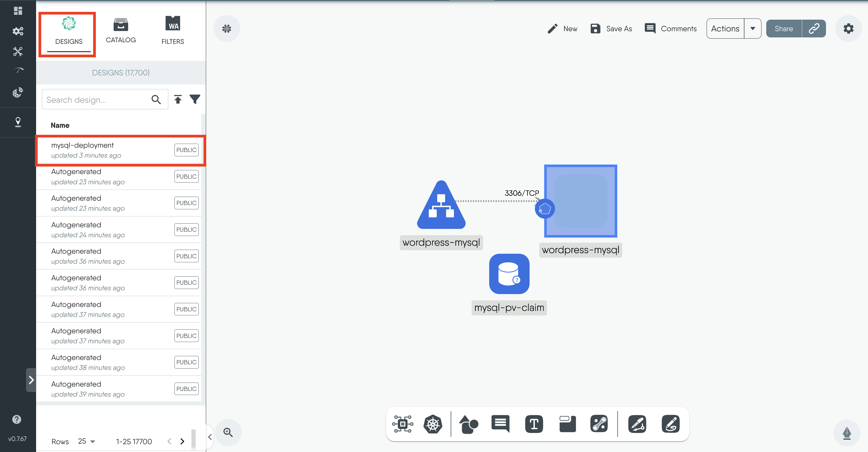The image size is (868, 452).
Task: Select the Kubernetes helm wheel icon in dock
Action: pyautogui.click(x=433, y=424)
